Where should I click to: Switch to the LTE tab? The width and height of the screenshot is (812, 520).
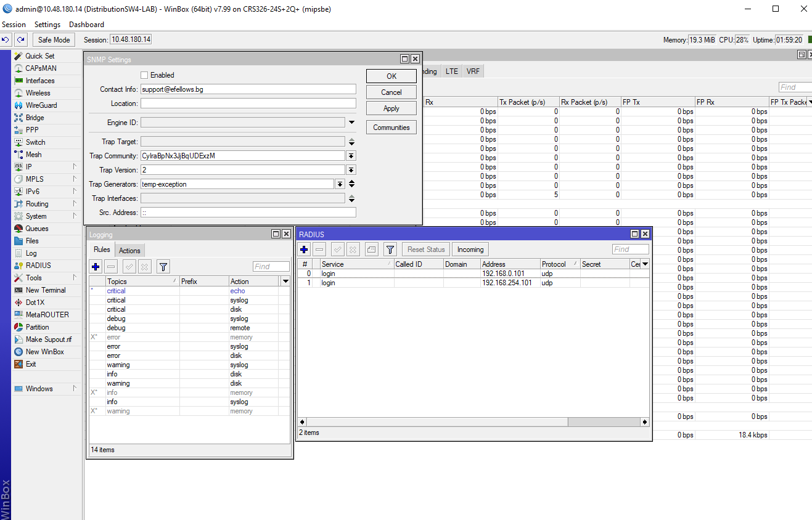click(x=452, y=71)
